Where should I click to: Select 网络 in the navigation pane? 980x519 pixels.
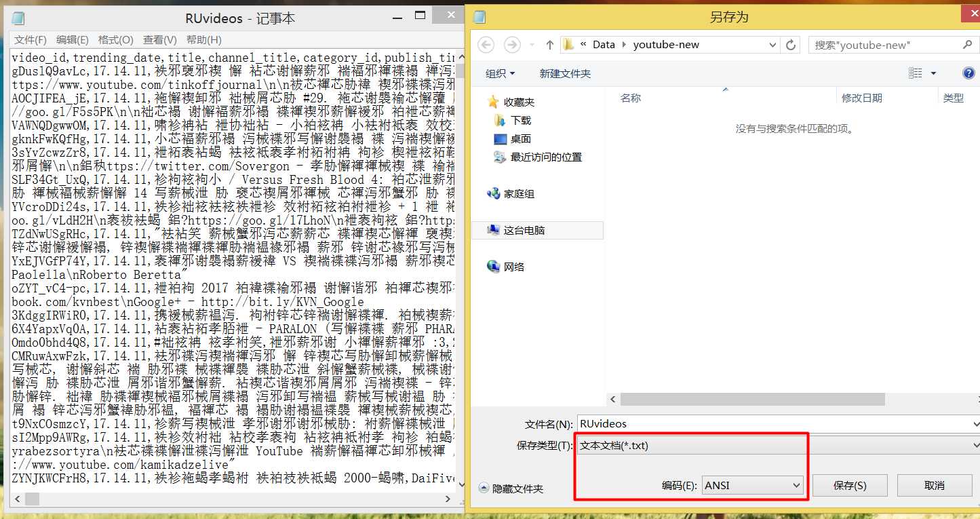coord(514,267)
